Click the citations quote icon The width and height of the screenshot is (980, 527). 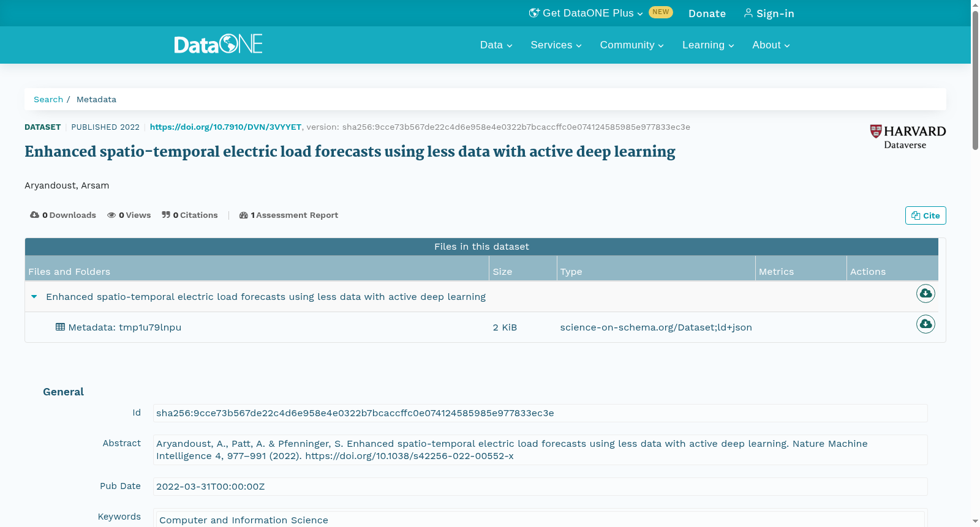(166, 215)
